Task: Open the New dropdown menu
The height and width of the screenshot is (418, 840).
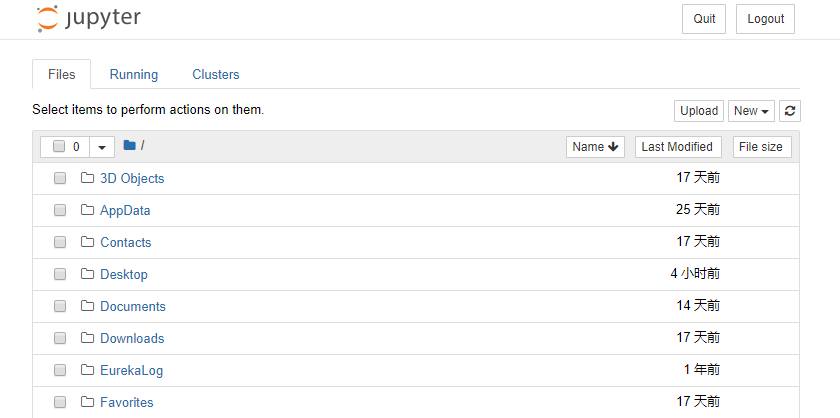Action: point(751,111)
